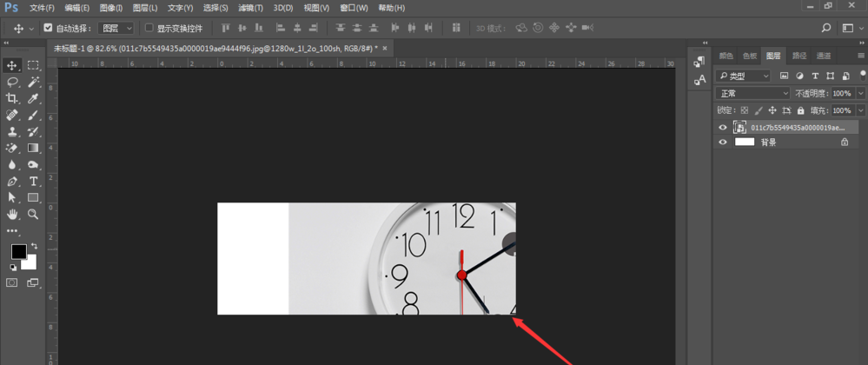Open the search magnifier in options bar

(x=826, y=28)
